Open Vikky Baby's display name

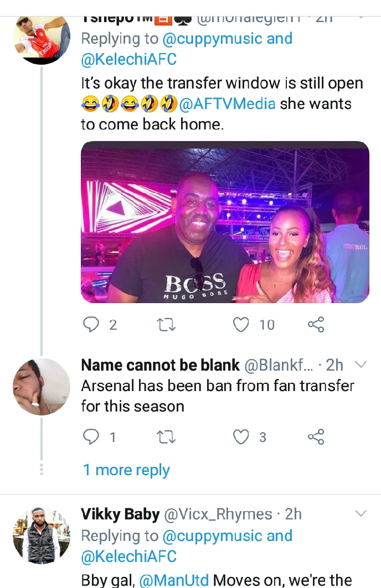tap(120, 514)
